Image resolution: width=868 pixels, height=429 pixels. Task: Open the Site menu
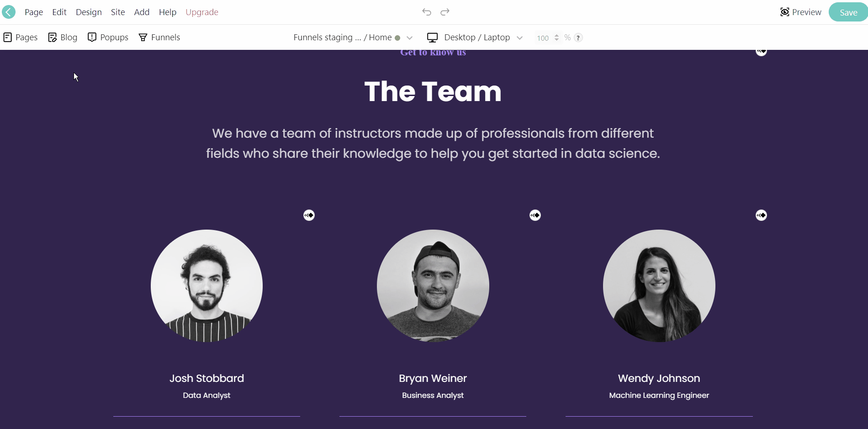[x=118, y=12]
